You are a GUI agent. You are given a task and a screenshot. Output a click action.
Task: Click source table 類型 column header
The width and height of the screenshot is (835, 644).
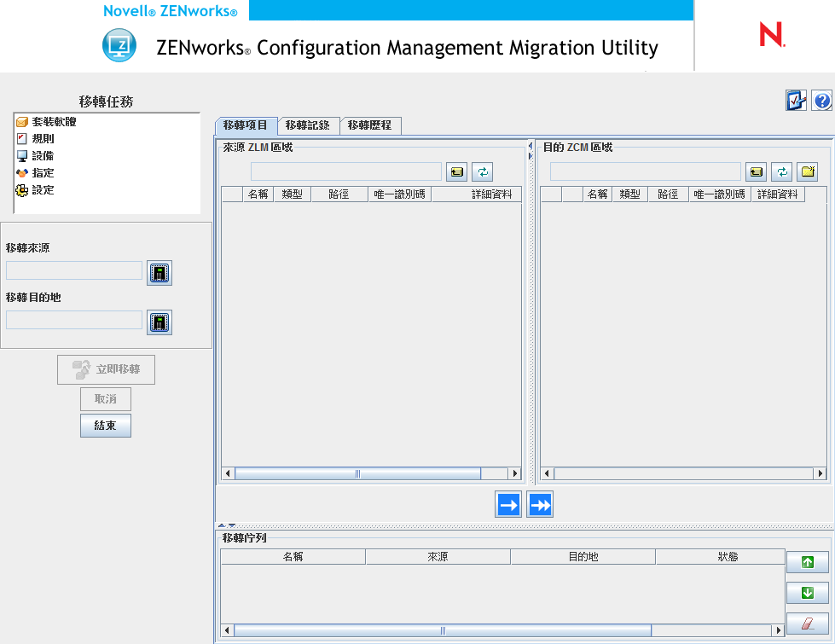[292, 194]
